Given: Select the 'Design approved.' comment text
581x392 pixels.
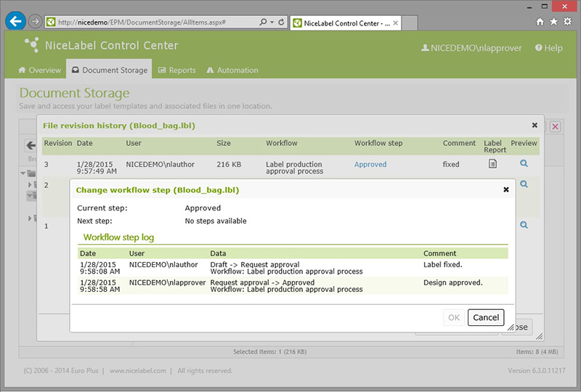Looking at the screenshot, I should pos(452,282).
